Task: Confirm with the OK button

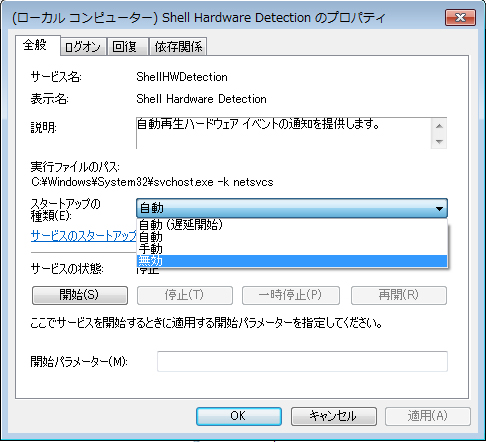Action: 239,416
